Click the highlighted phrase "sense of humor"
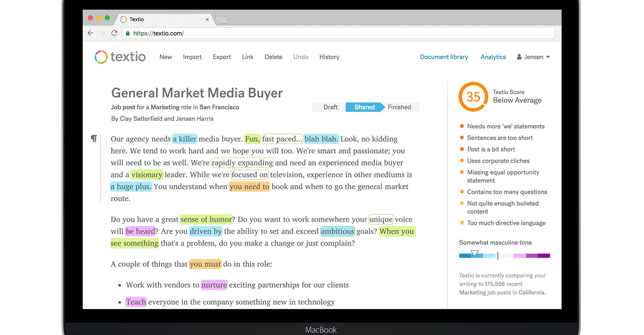Image resolution: width=644 pixels, height=335 pixels. [206, 219]
